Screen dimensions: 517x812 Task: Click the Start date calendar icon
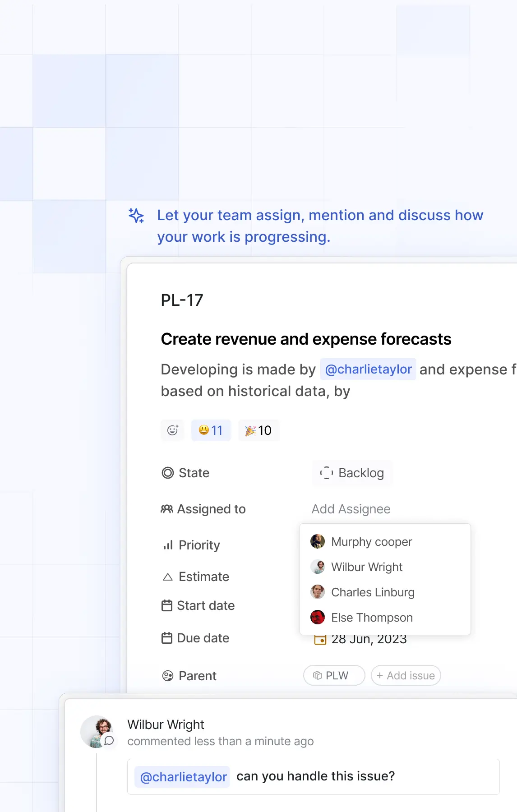[167, 605]
